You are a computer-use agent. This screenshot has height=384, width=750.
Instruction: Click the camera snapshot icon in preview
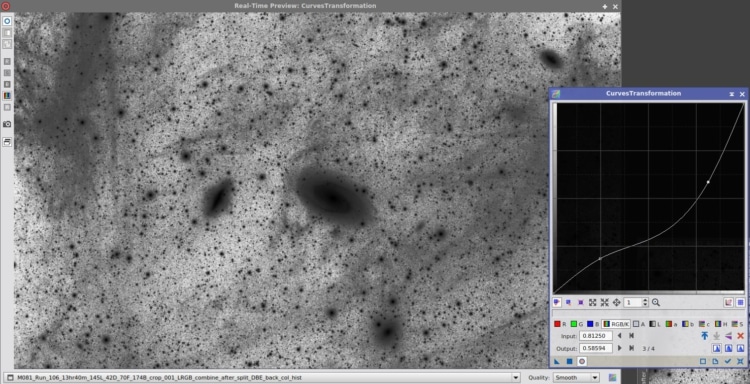7,124
